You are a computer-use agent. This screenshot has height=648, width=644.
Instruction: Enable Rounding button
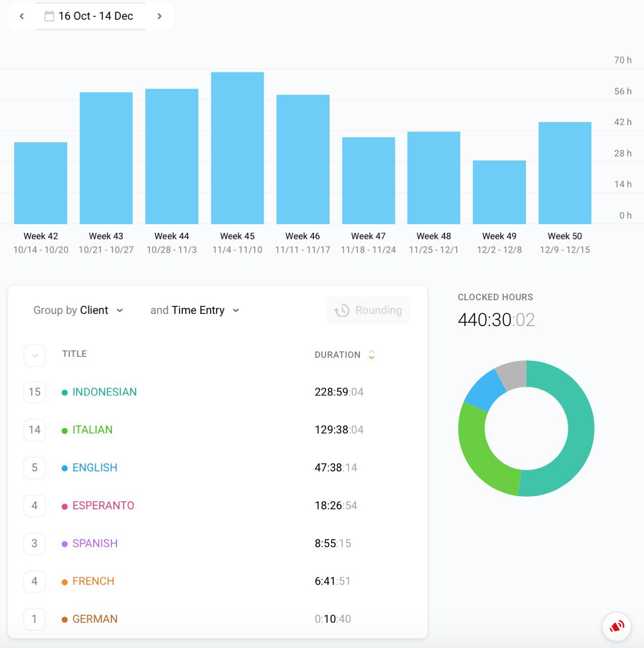click(368, 310)
